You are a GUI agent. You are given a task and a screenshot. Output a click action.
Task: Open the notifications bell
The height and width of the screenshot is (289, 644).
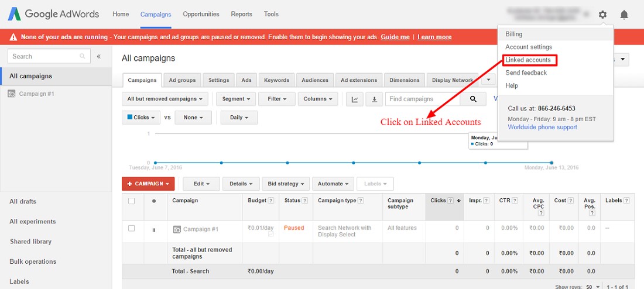624,15
